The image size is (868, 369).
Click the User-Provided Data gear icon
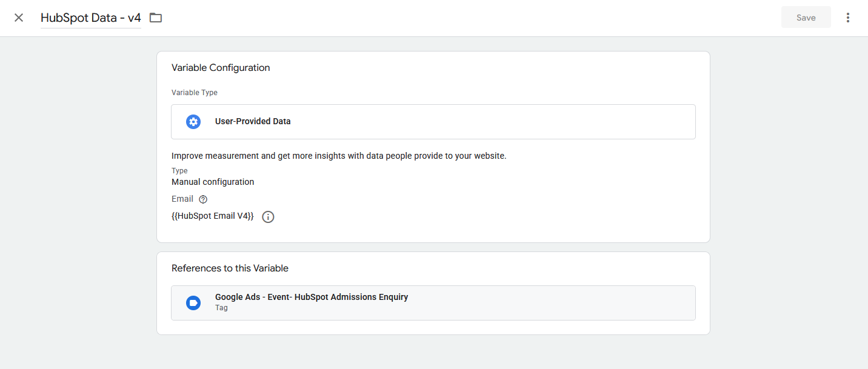click(193, 121)
